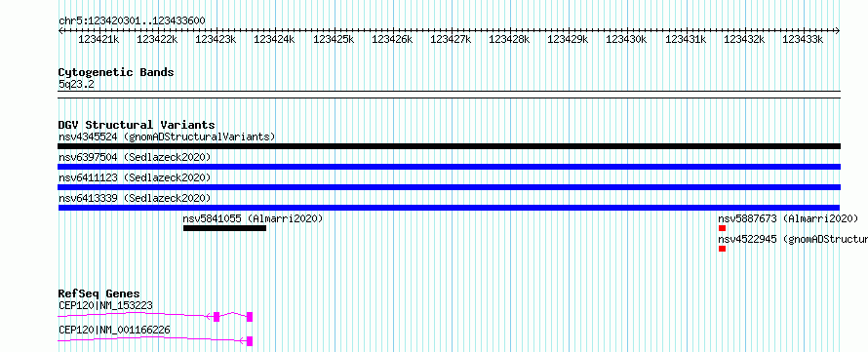Click ruler tick label 123433k
This screenshot has width=868, height=352.
(x=802, y=39)
